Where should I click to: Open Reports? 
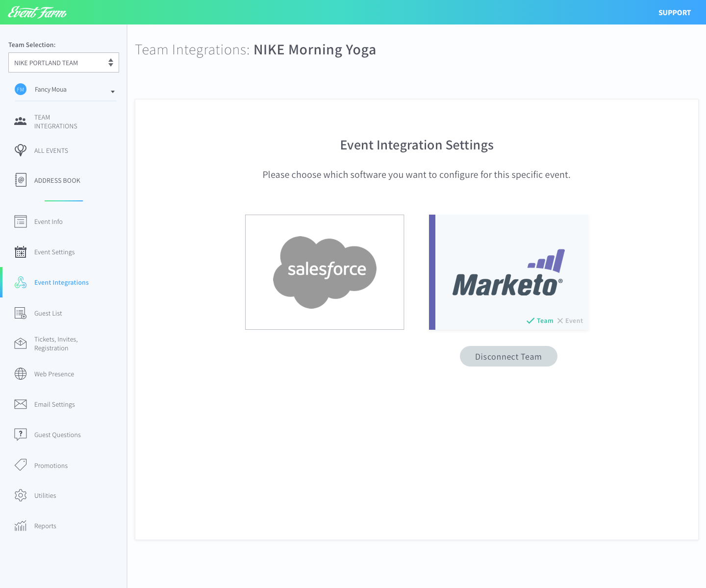(x=45, y=526)
